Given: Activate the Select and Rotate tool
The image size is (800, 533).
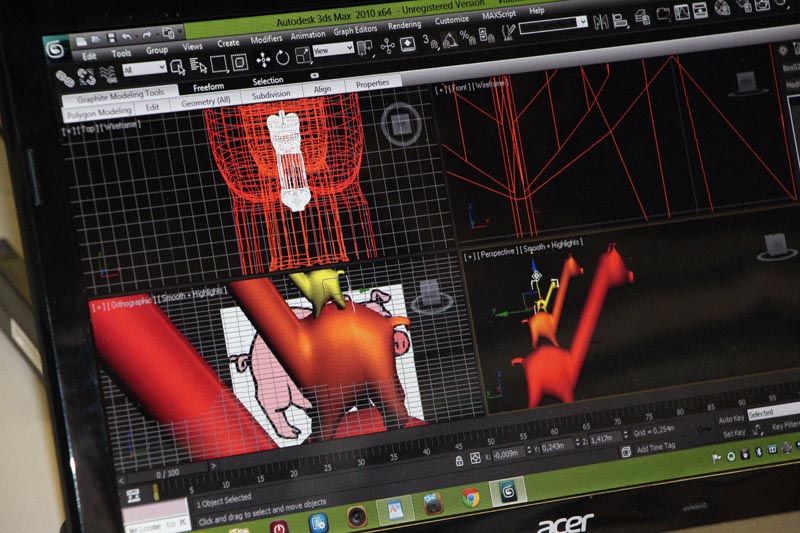Looking at the screenshot, I should point(283,56).
